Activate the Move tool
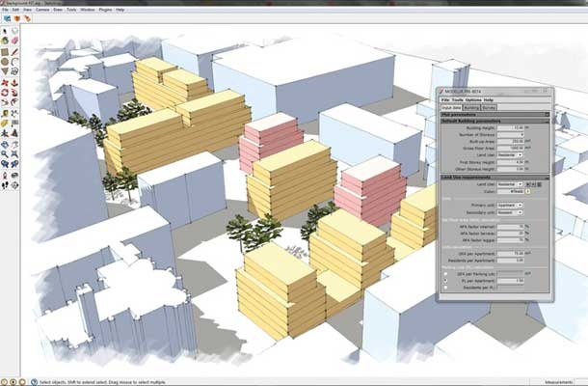 (5, 82)
